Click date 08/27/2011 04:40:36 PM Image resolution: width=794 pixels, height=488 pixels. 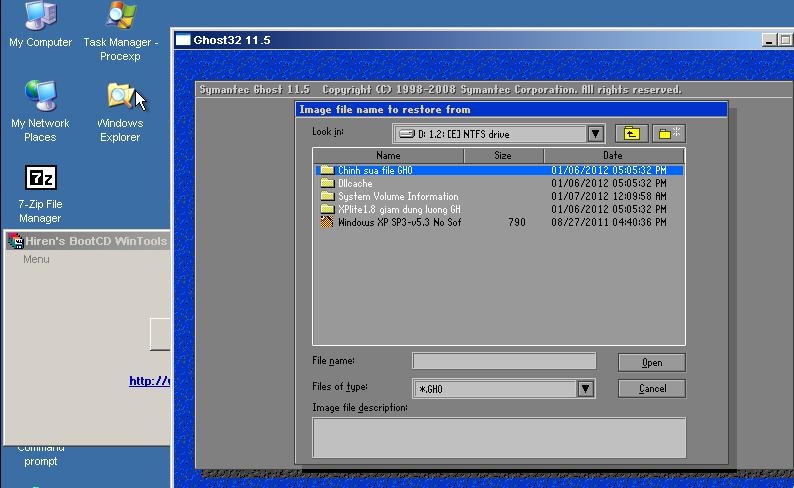pyautogui.click(x=609, y=222)
